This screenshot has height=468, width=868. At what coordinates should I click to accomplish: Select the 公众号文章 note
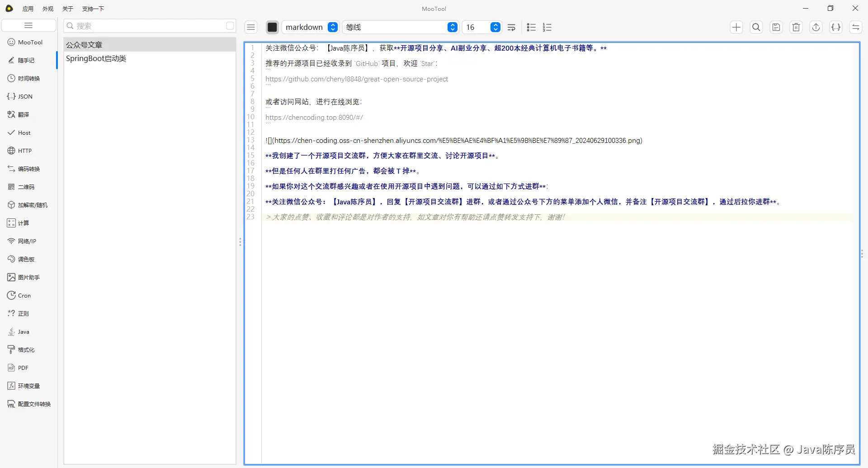tap(150, 45)
